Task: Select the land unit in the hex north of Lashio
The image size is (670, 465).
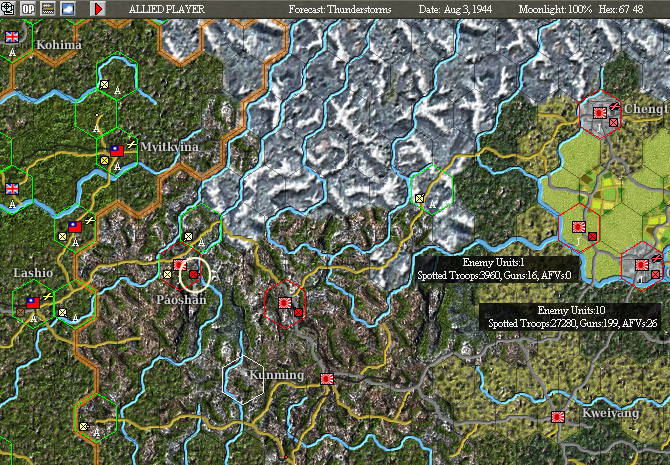Action: pyautogui.click(x=62, y=236)
